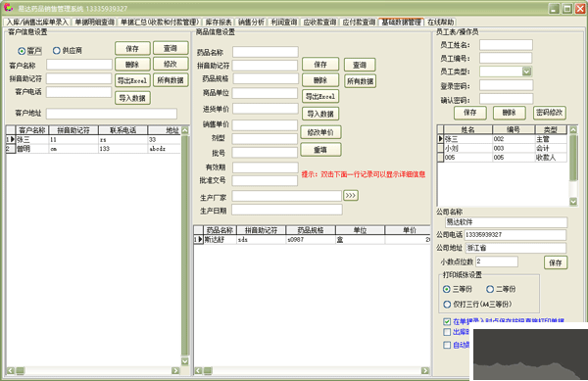Click 删除 in 商品信息设置 panel

pos(320,80)
